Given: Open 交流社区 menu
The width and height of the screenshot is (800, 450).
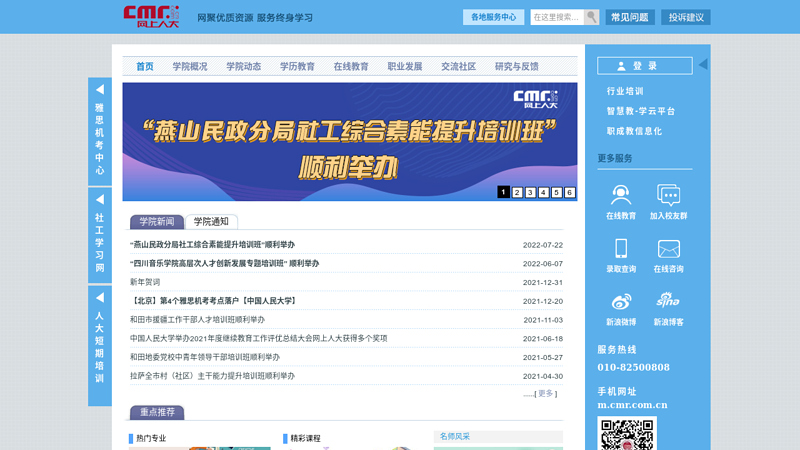Looking at the screenshot, I should [x=459, y=66].
